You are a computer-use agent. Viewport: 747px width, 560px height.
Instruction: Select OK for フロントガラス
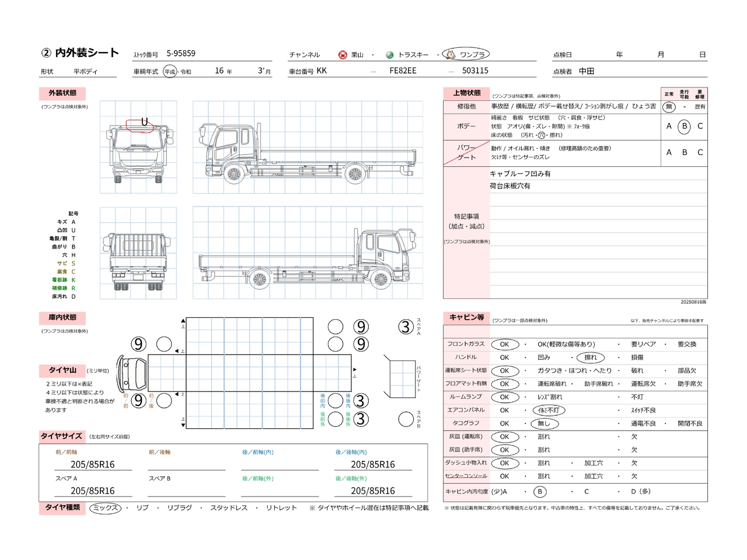(505, 344)
